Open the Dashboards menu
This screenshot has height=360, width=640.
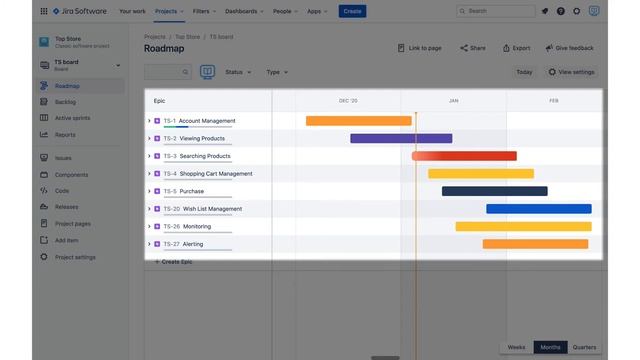(x=244, y=11)
